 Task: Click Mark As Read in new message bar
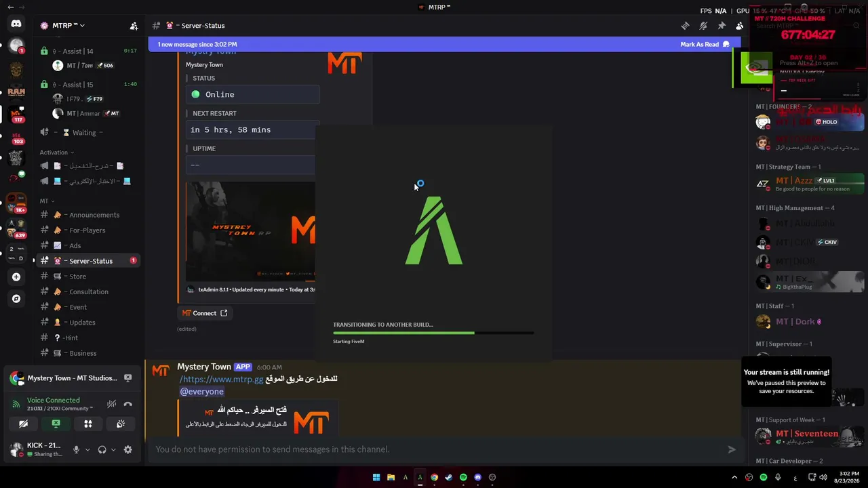click(x=705, y=45)
